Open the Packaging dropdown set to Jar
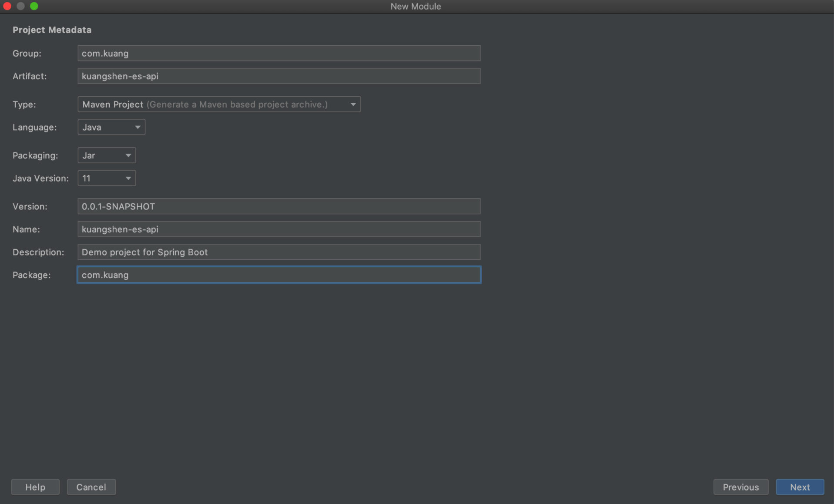 pos(107,155)
